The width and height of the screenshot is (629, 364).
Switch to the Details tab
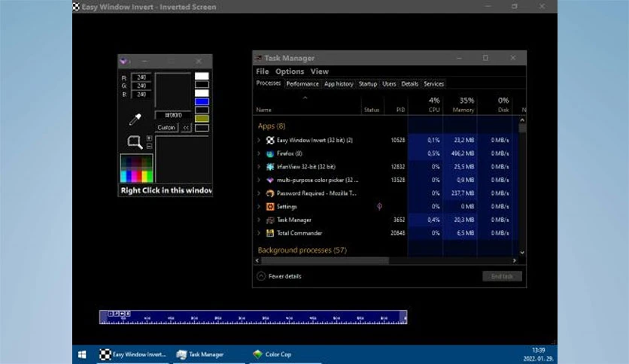click(x=409, y=83)
